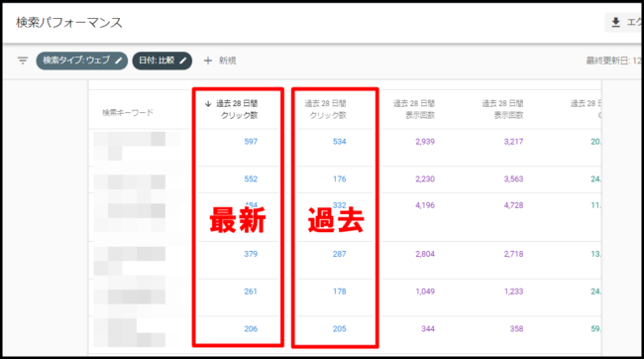Select the click count 261

tap(251, 292)
